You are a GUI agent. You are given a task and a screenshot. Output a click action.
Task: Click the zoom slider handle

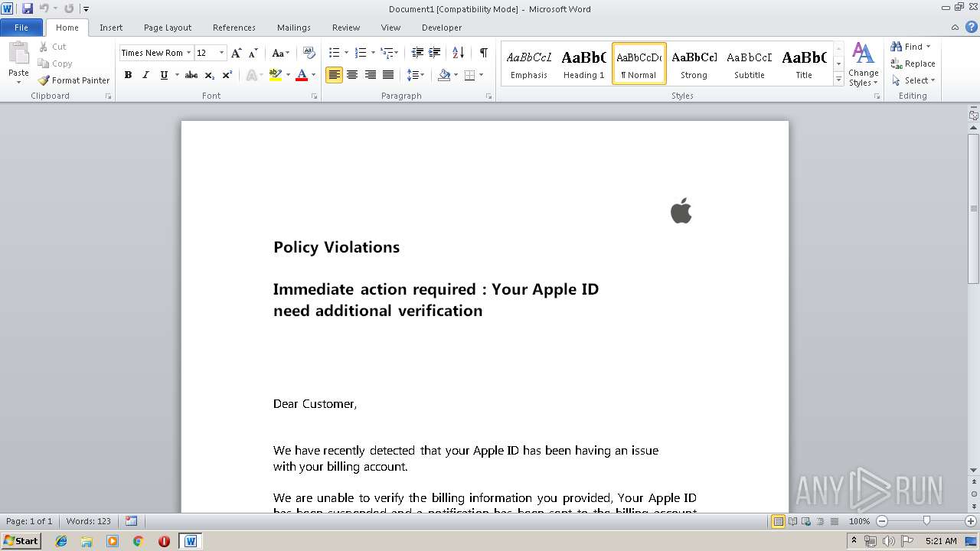[x=926, y=521]
